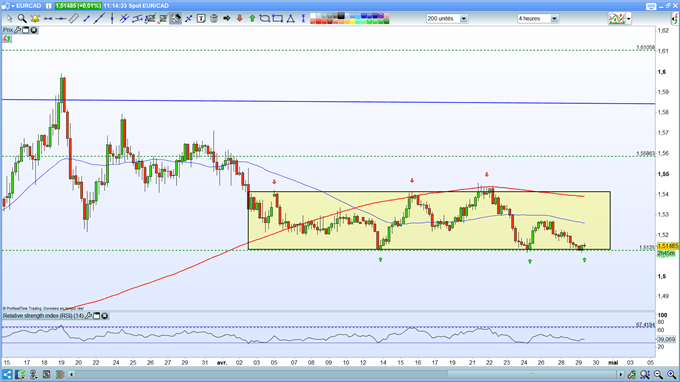This screenshot has height=382, width=680.
Task: Open the 4 heures timeframe dropdown
Action: coord(537,19)
